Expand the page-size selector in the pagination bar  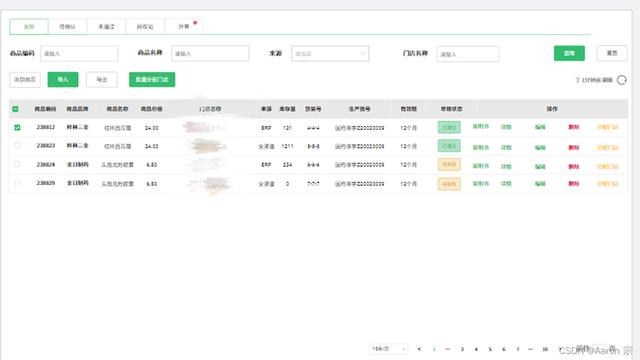pos(389,349)
